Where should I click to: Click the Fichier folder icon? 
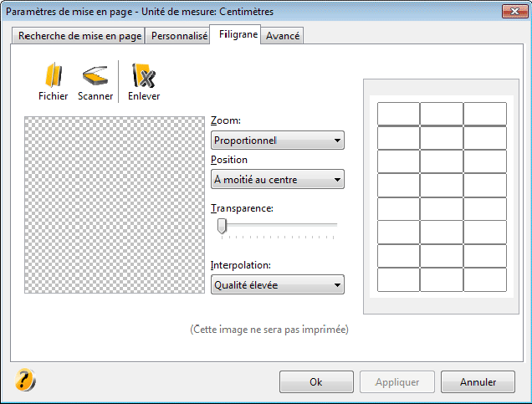pyautogui.click(x=54, y=75)
